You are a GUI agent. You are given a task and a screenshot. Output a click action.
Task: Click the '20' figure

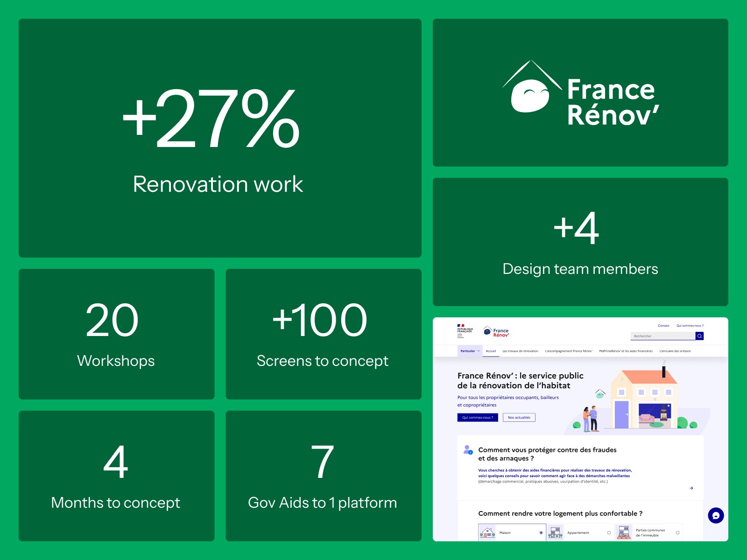click(112, 320)
